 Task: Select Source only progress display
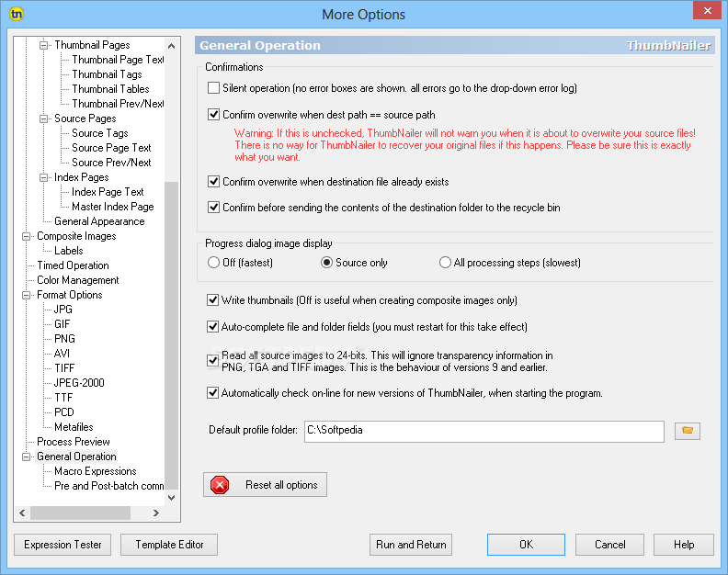click(x=327, y=262)
